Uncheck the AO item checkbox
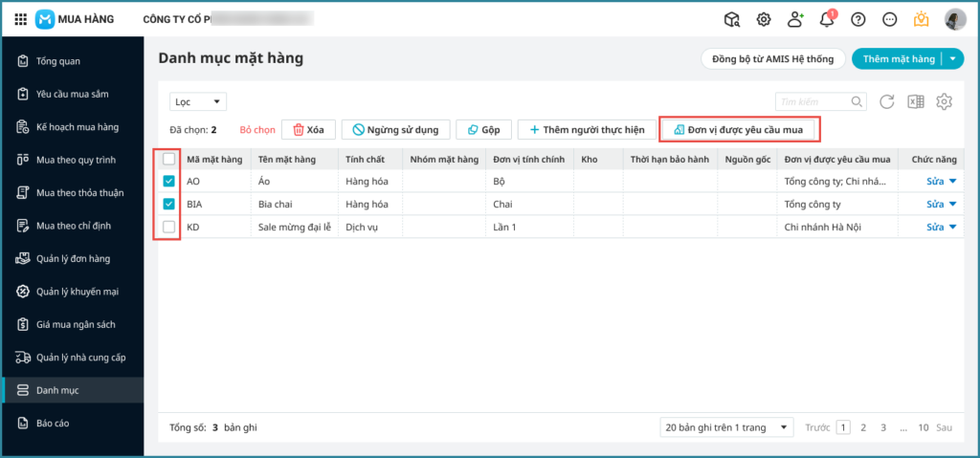Viewport: 980px width, 458px height. 169,181
